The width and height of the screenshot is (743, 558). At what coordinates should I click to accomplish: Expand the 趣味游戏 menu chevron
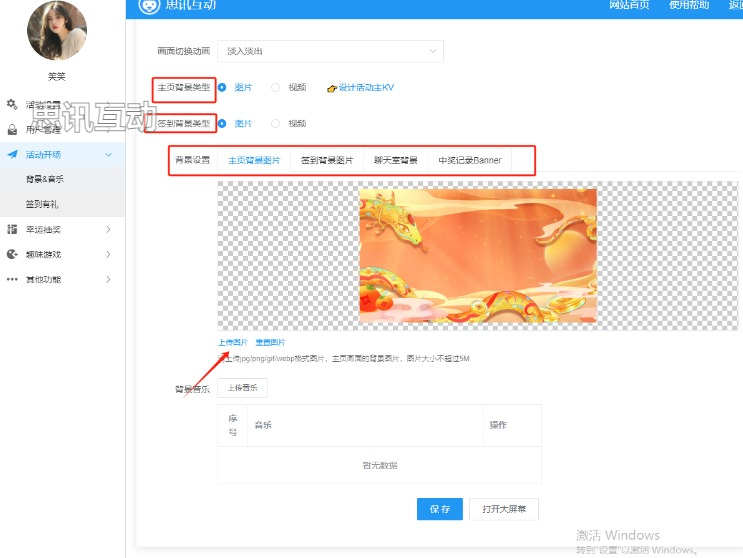[x=109, y=254]
